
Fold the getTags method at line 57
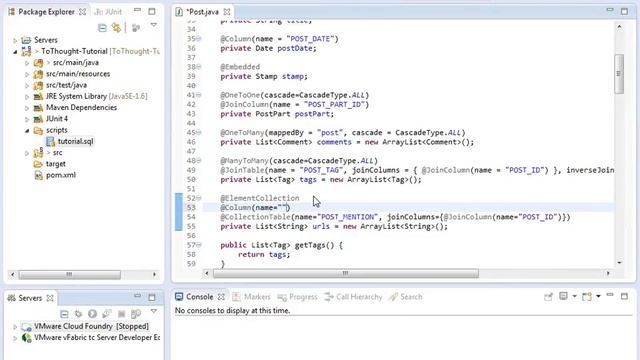tap(199, 245)
